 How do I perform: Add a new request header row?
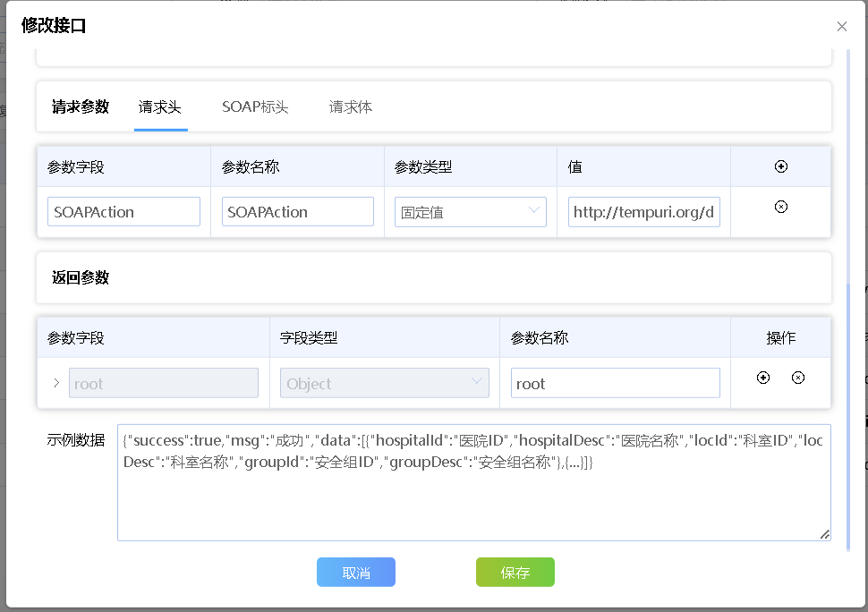(x=780, y=166)
